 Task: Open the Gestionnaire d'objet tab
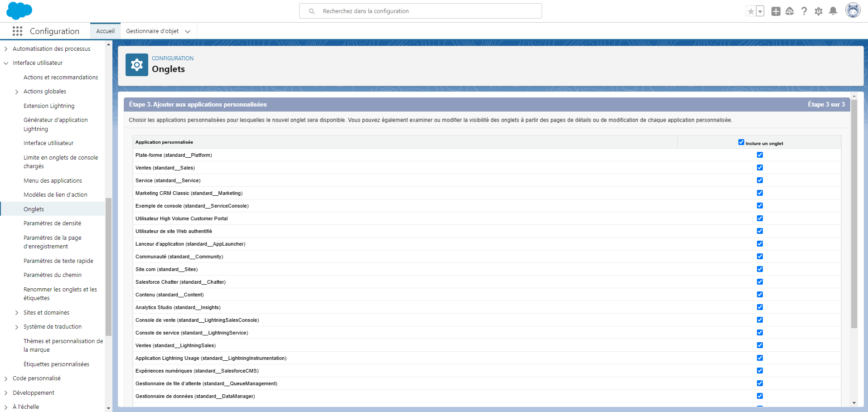152,31
